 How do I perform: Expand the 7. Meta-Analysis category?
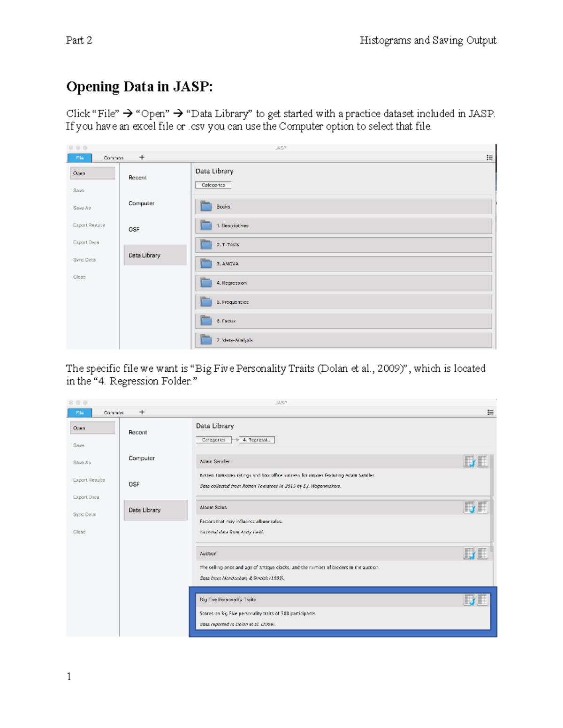coord(206,340)
